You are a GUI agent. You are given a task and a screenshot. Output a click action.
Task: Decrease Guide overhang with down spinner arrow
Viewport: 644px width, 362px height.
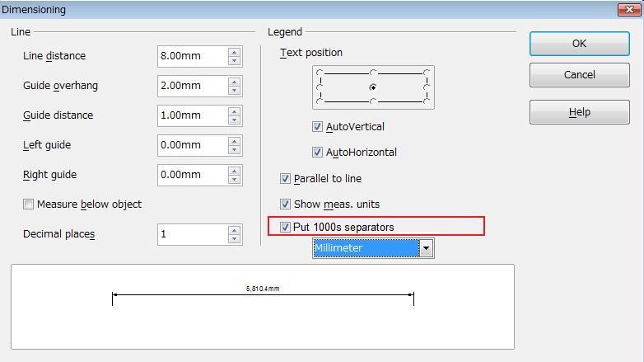pos(235,90)
